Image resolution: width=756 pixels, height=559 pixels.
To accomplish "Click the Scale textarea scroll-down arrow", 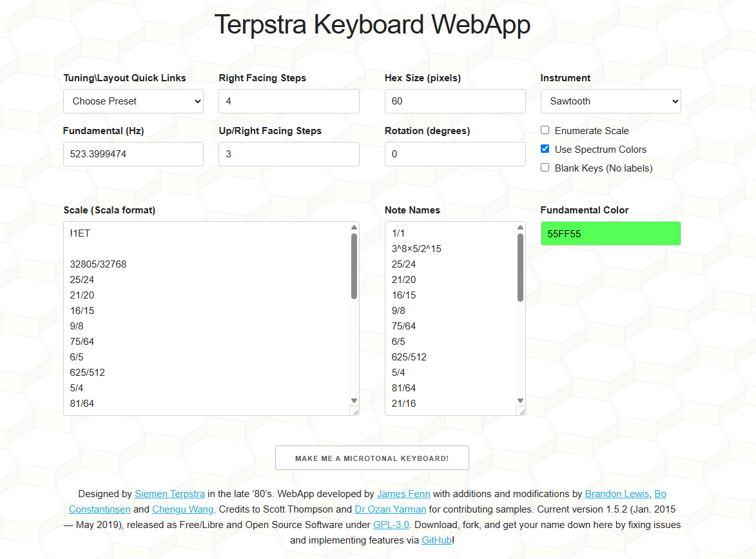I will (x=354, y=401).
